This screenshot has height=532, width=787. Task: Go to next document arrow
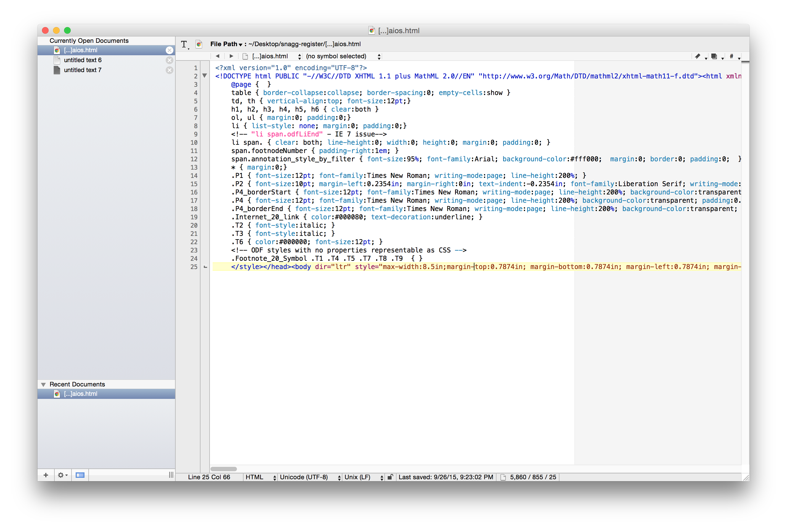point(231,56)
